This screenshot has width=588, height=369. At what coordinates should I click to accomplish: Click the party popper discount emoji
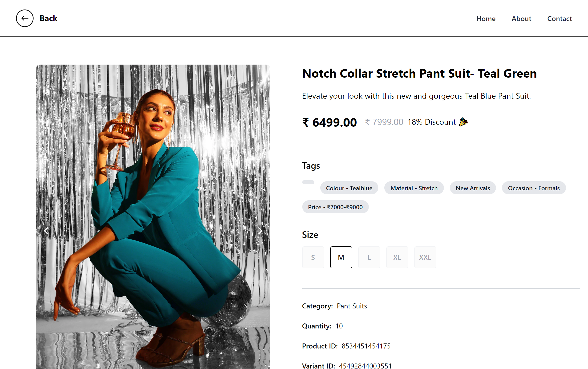point(463,122)
